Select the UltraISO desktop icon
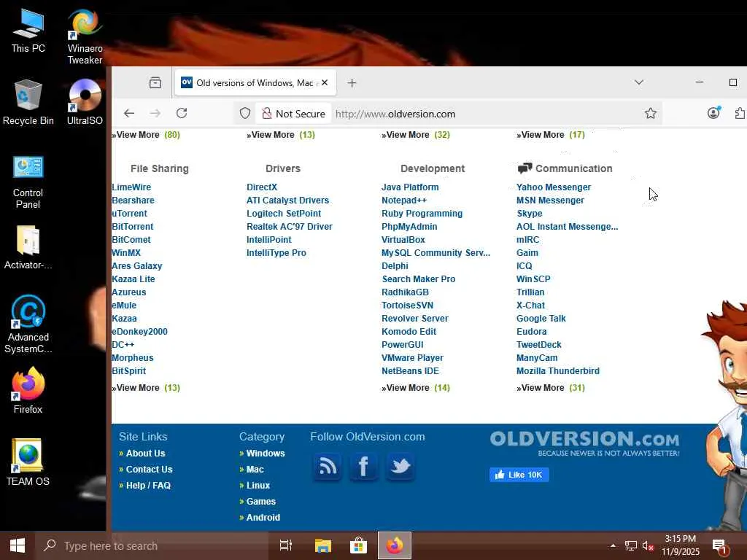 [85, 102]
